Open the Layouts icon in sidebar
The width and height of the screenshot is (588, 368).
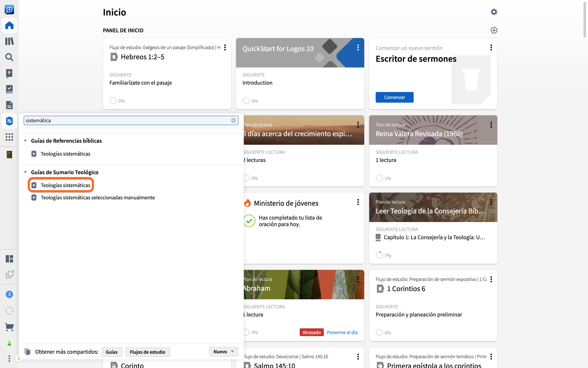pyautogui.click(x=9, y=259)
